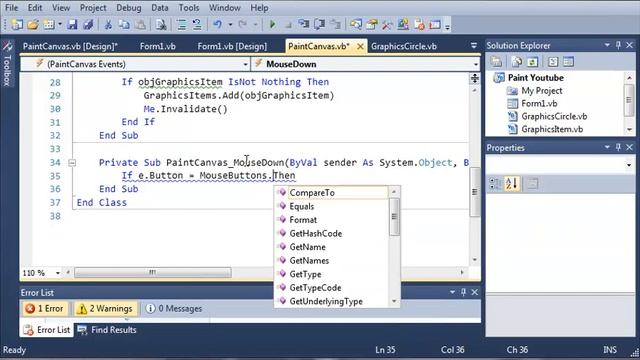
Task: Click the IntelliSense list scrollbar thumb
Action: [394, 217]
